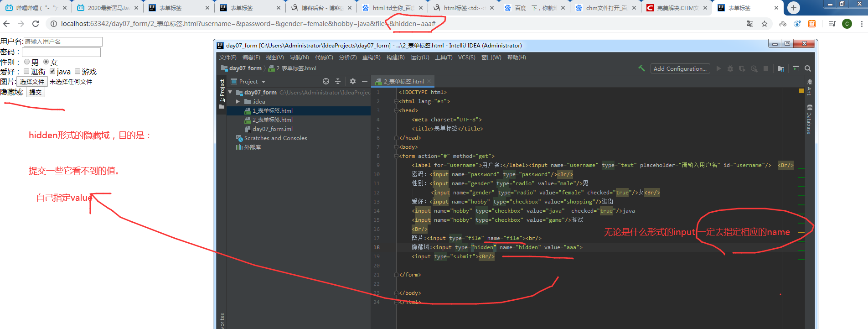Click the Search Everywhere magnifier icon
This screenshot has height=329, width=868.
click(x=808, y=68)
